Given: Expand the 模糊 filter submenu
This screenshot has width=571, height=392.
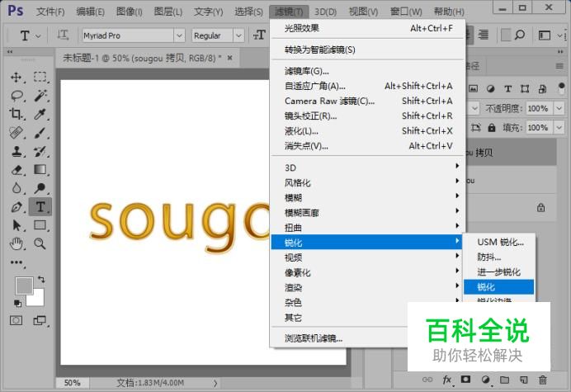Looking at the screenshot, I should [367, 197].
